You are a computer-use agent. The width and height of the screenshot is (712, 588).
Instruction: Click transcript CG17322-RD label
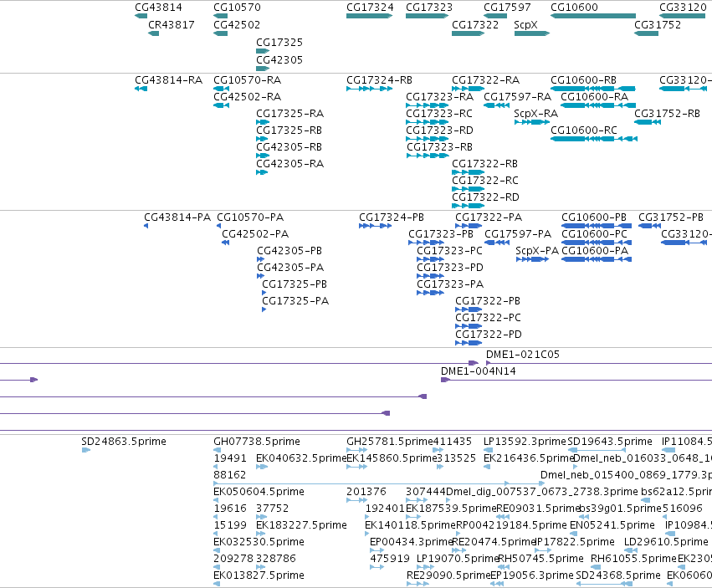(x=485, y=197)
